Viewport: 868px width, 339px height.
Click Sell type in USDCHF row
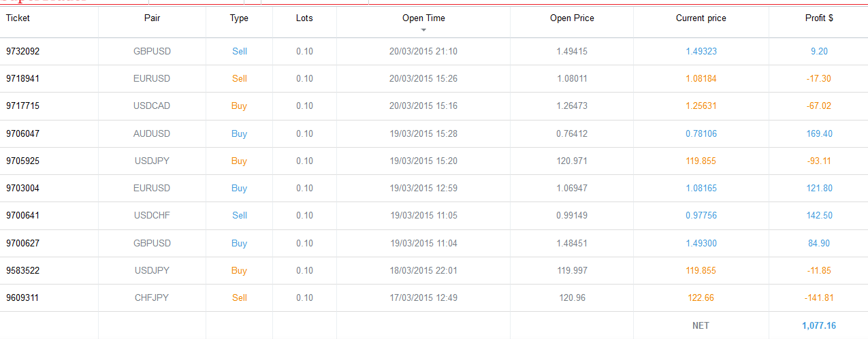click(239, 216)
